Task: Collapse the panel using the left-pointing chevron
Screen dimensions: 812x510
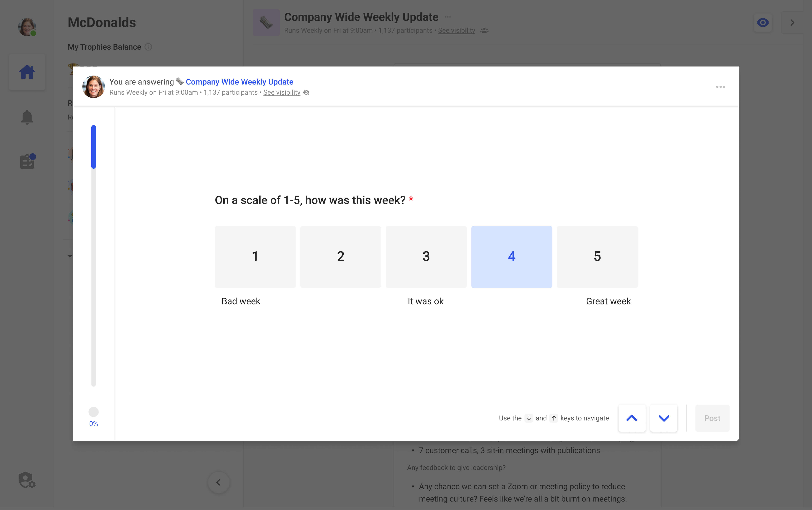Action: click(219, 482)
